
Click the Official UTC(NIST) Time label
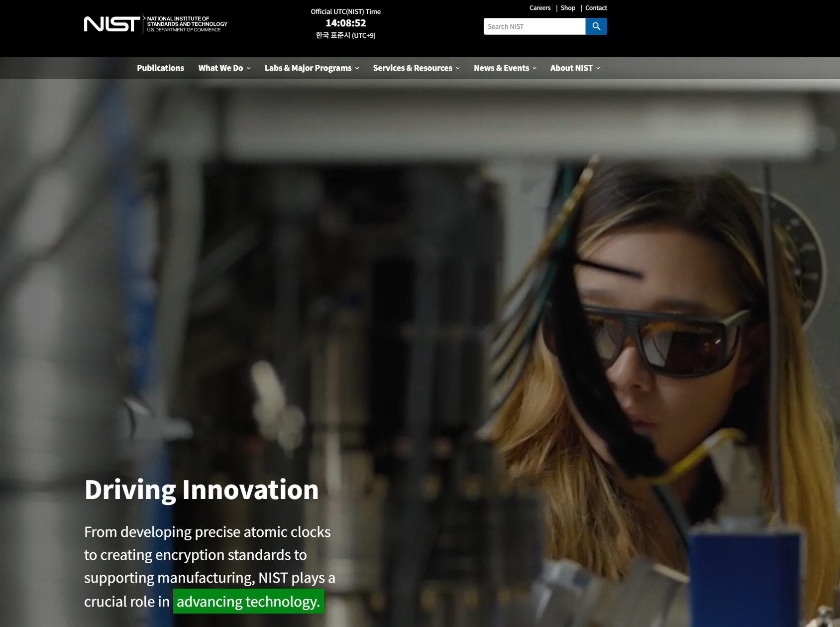tap(345, 11)
